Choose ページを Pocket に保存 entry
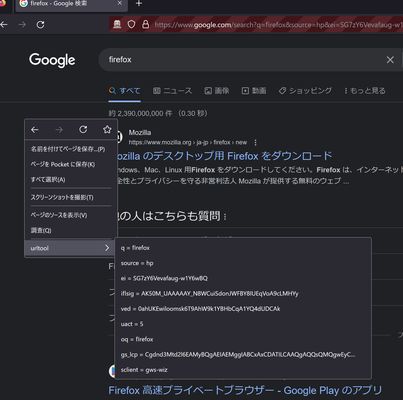This screenshot has width=403, height=400. point(71,164)
